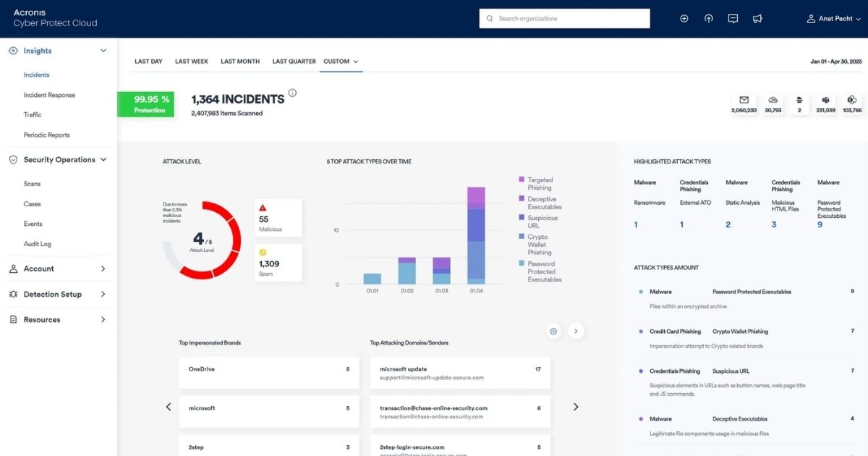Open the feedback chat bubble icon
The image size is (868, 456).
(733, 19)
